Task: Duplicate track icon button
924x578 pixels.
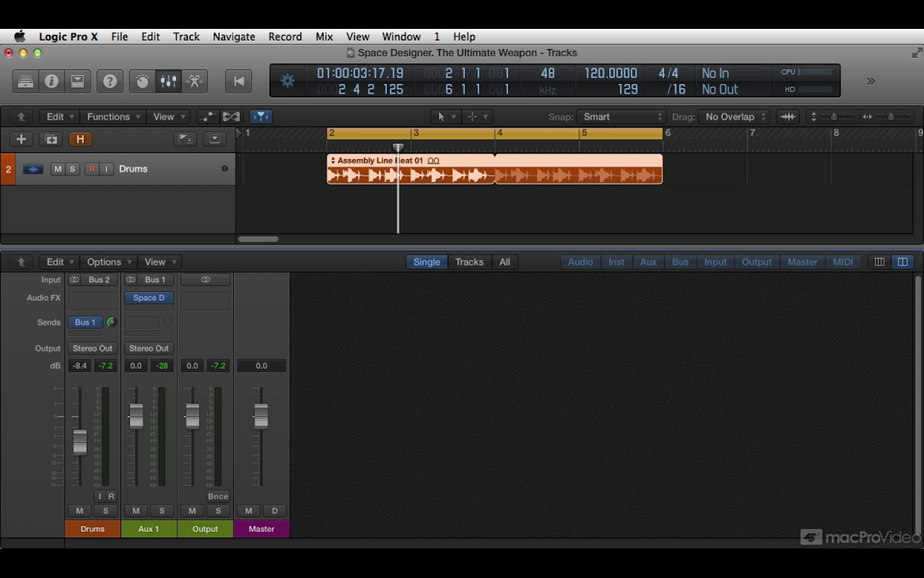Action: [x=51, y=139]
